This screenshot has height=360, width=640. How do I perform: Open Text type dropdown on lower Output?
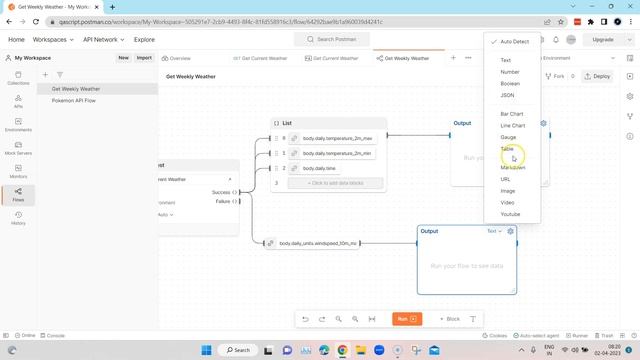point(494,231)
